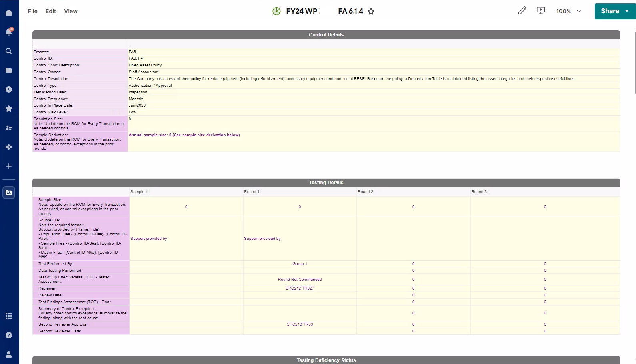This screenshot has width=636, height=364.
Task: Click the four-diamond icon in sidebar
Action: pyautogui.click(x=9, y=147)
